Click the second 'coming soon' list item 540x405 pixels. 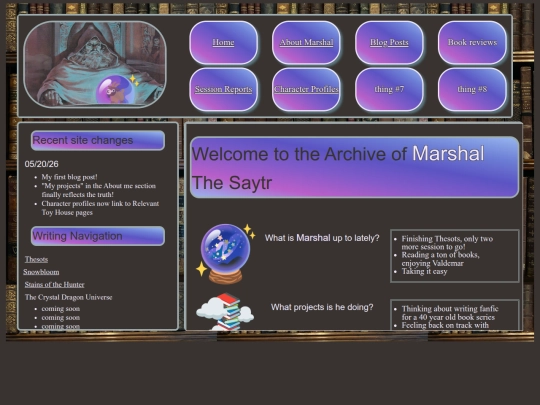click(61, 318)
